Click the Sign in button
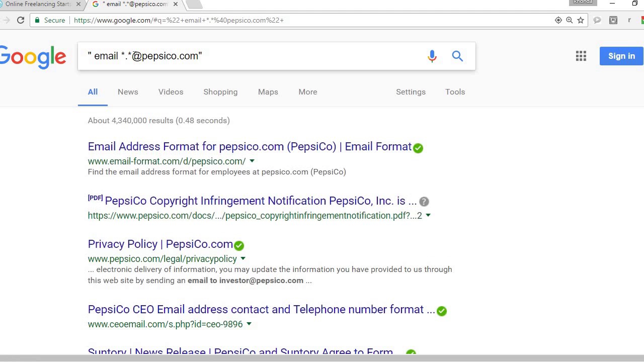 621,56
